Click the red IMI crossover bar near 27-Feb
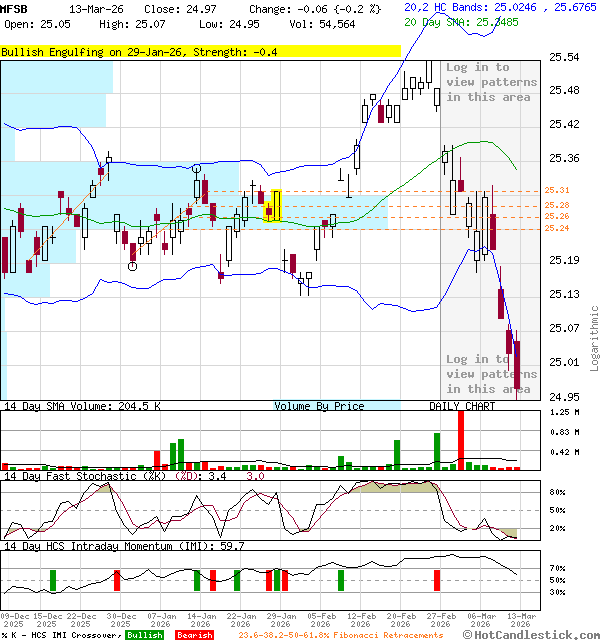Viewport: 600px width, 640px height. 437,580
